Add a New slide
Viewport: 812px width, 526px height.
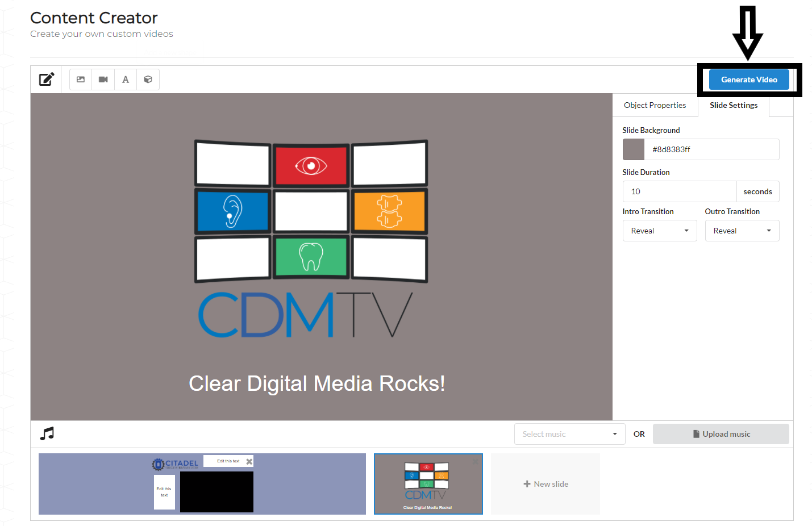pos(546,484)
